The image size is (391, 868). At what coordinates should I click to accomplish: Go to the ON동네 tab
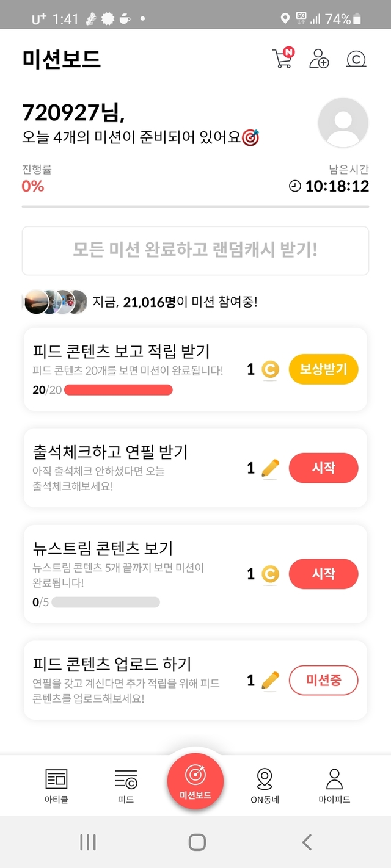(265, 786)
